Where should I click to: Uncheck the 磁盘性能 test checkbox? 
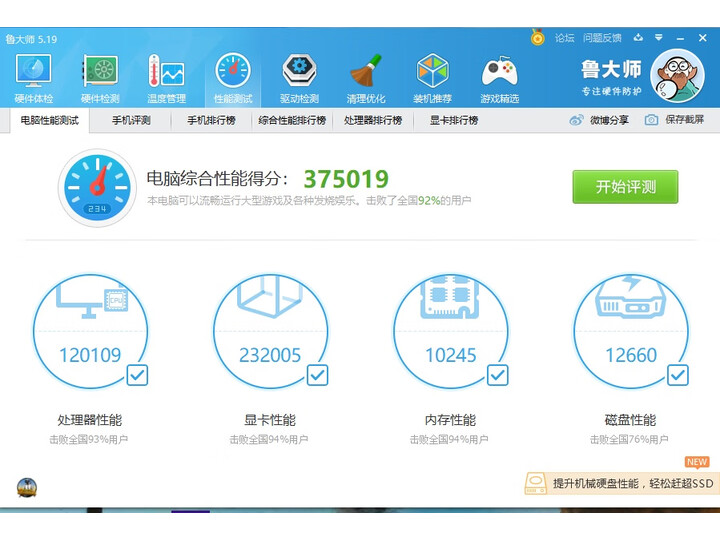point(678,375)
